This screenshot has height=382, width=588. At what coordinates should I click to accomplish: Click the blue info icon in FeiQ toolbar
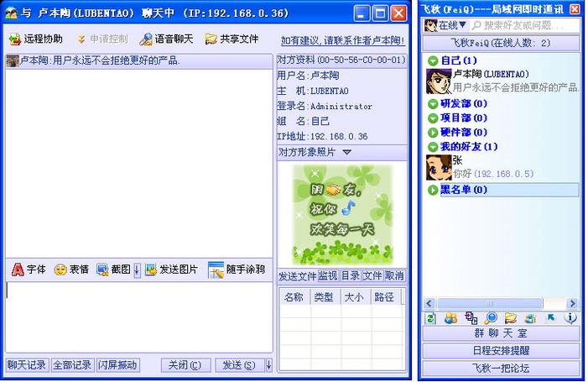tap(571, 318)
